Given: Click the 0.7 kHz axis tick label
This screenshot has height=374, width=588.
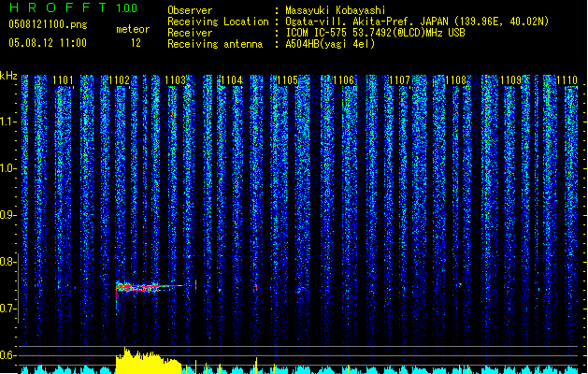Looking at the screenshot, I should pos(8,309).
